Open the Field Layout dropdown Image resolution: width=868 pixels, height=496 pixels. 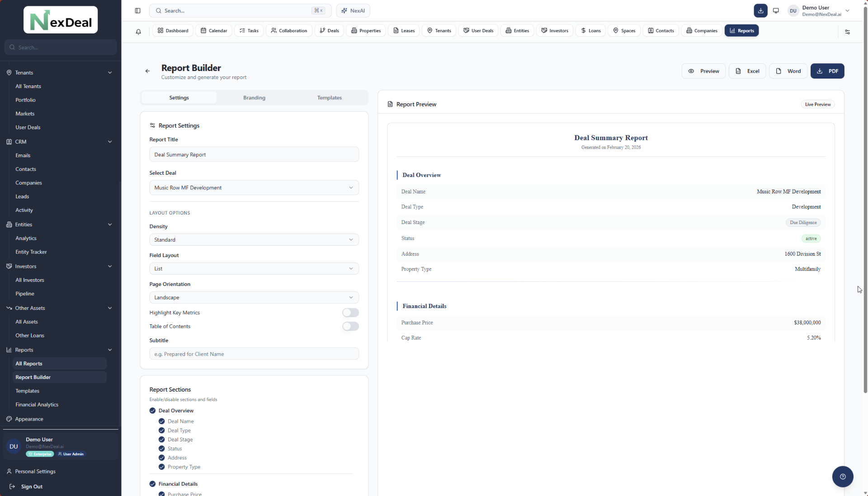[254, 268]
